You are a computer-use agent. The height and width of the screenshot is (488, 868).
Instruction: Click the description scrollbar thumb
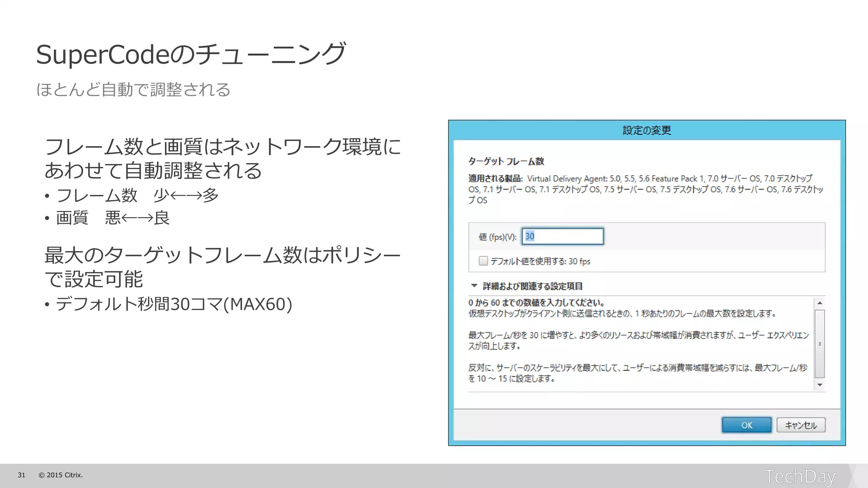pyautogui.click(x=820, y=344)
